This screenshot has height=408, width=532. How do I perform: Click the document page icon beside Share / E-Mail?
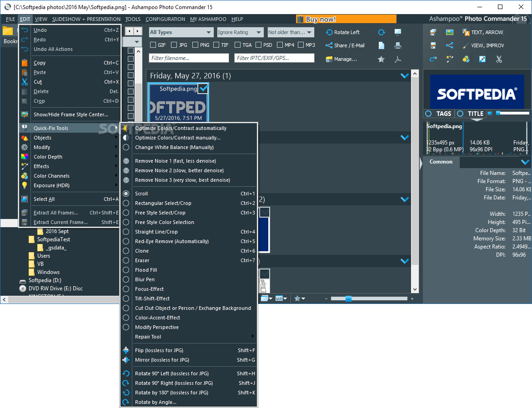(381, 45)
